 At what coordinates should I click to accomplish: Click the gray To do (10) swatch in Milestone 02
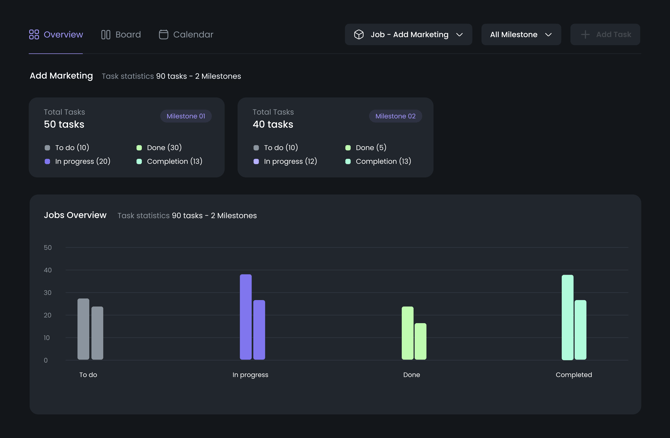pyautogui.click(x=256, y=148)
